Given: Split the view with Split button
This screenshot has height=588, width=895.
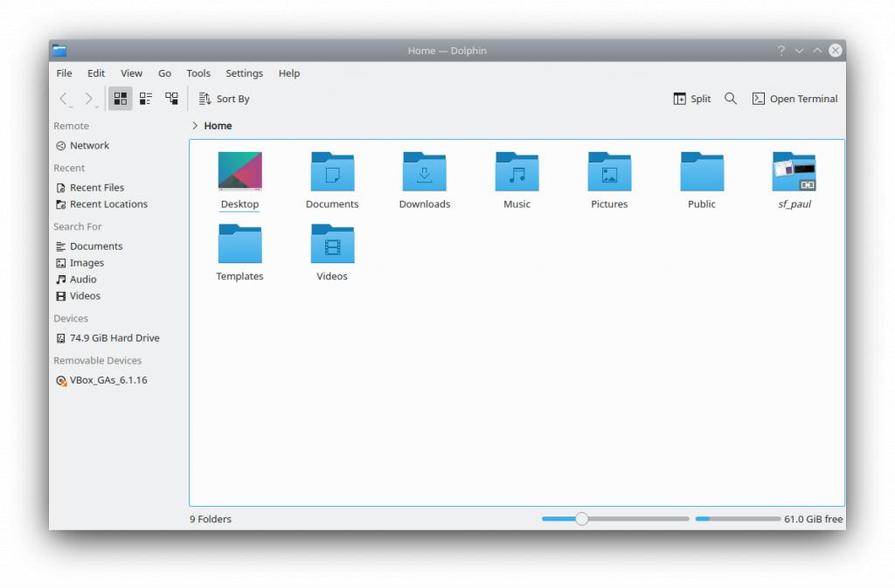Looking at the screenshot, I should [x=691, y=99].
